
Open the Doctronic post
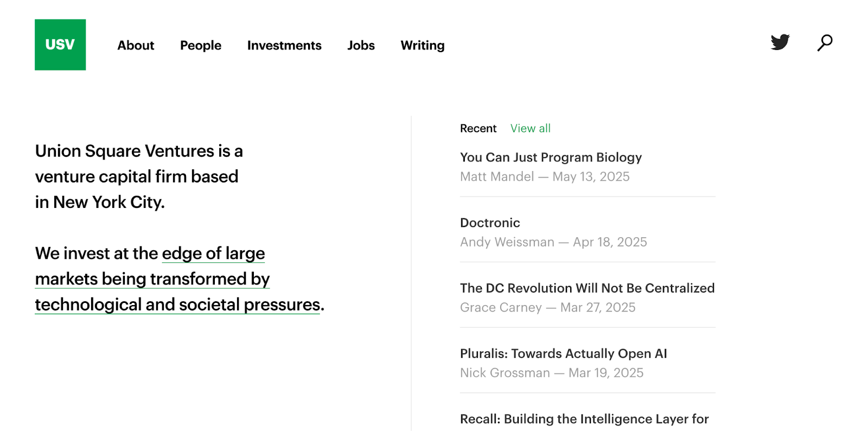coord(490,223)
